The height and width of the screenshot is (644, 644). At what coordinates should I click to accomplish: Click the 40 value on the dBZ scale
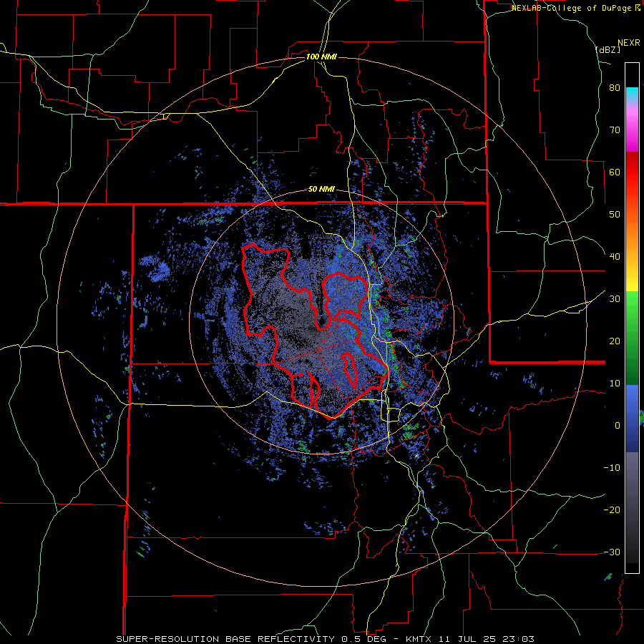tap(615, 257)
